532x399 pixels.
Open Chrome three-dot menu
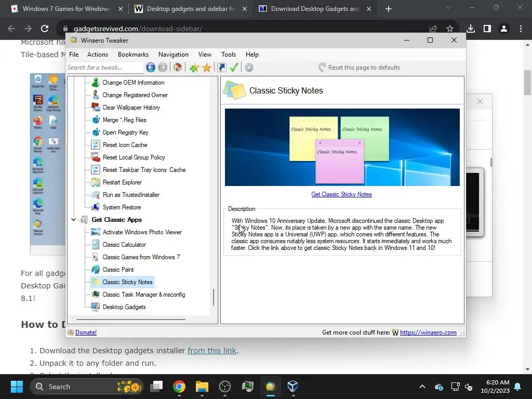coord(521,29)
